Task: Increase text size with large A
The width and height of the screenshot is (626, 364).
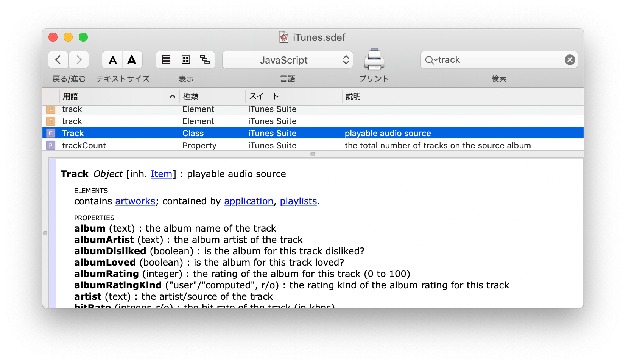Action: [132, 60]
